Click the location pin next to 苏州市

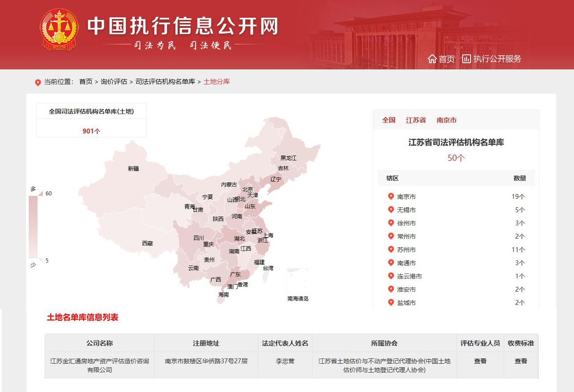[391, 249]
